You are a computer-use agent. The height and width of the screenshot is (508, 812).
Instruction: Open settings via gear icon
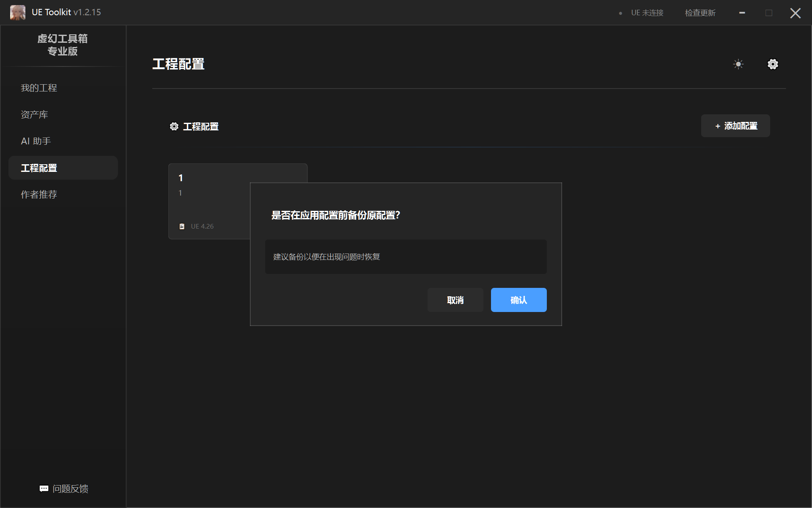[x=773, y=64]
